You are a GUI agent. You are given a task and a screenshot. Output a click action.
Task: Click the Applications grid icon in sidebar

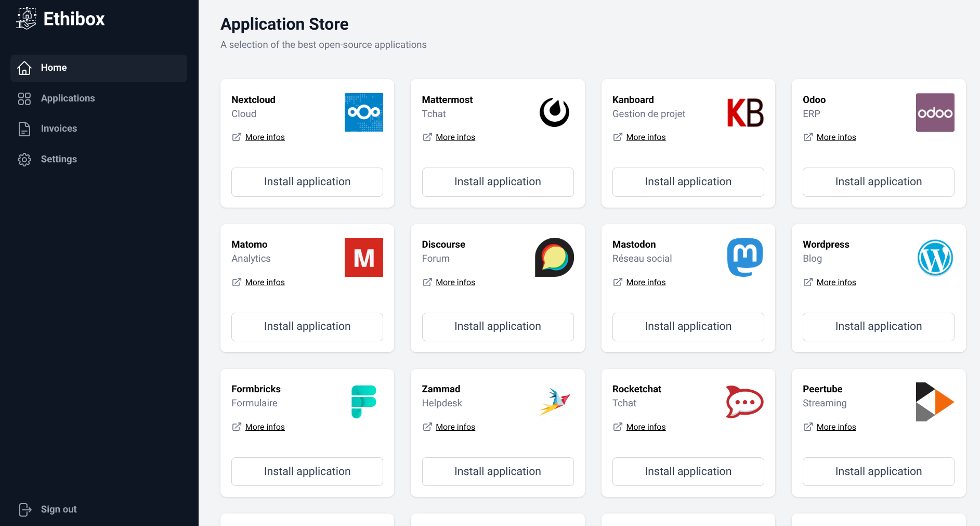coord(24,99)
